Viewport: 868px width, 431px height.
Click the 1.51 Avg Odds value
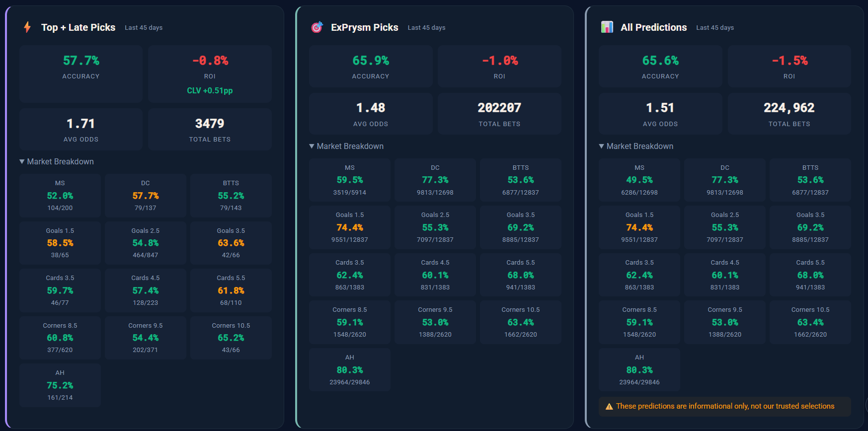660,108
